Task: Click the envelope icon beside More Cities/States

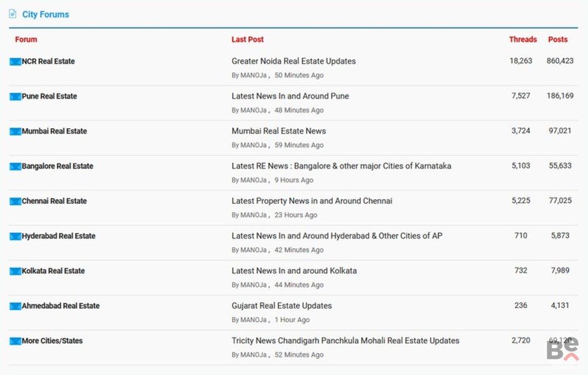Action: (x=15, y=341)
